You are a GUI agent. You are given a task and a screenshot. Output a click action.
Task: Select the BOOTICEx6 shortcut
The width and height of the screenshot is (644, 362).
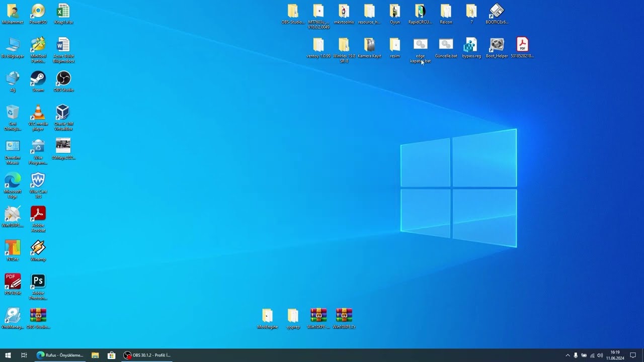pyautogui.click(x=497, y=14)
